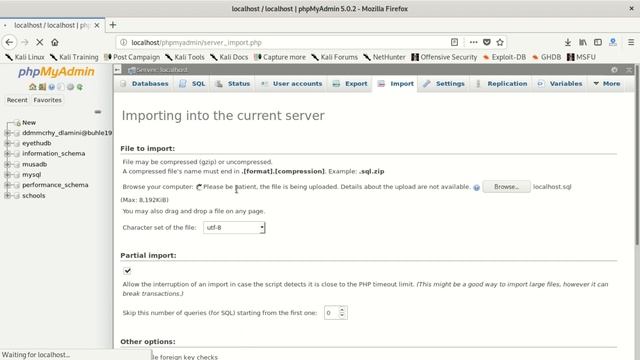
Task: Open the Status tab
Action: tap(233, 83)
